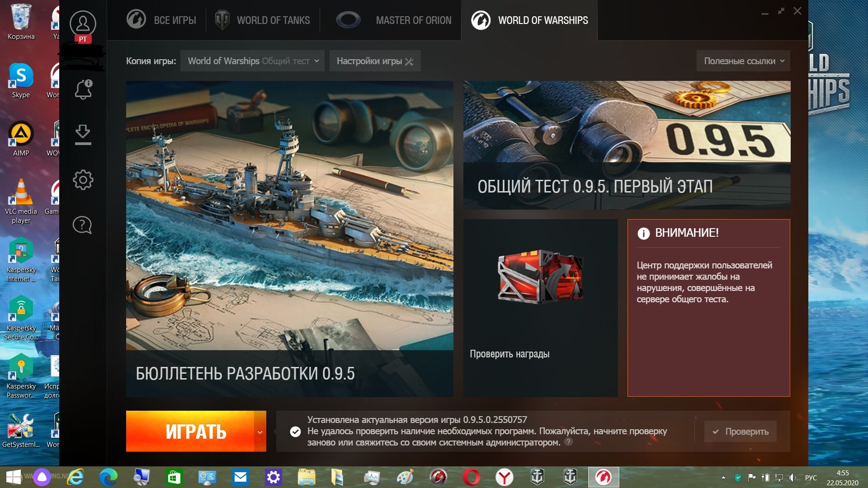Open notifications bell in sidebar
Viewport: 868px width, 488px height.
pos(83,89)
